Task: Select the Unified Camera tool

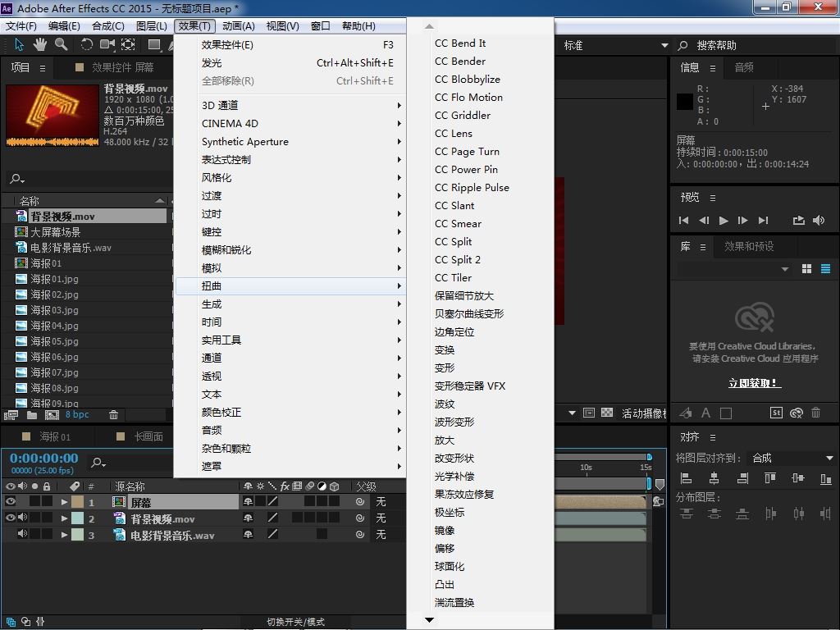Action: click(107, 44)
